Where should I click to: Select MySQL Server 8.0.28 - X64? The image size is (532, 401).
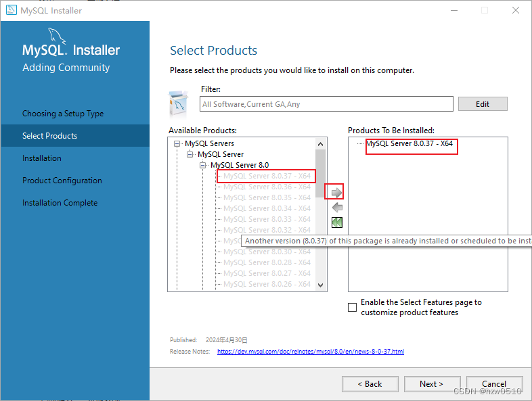(x=267, y=262)
